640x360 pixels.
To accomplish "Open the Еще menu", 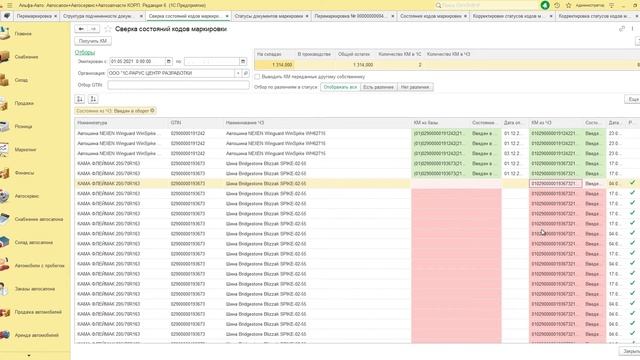I will point(632,99).
